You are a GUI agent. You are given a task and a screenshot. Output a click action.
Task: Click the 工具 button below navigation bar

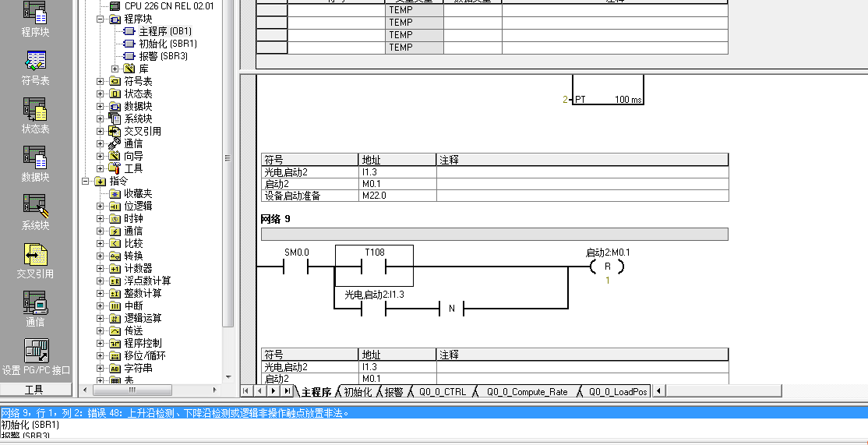35,390
